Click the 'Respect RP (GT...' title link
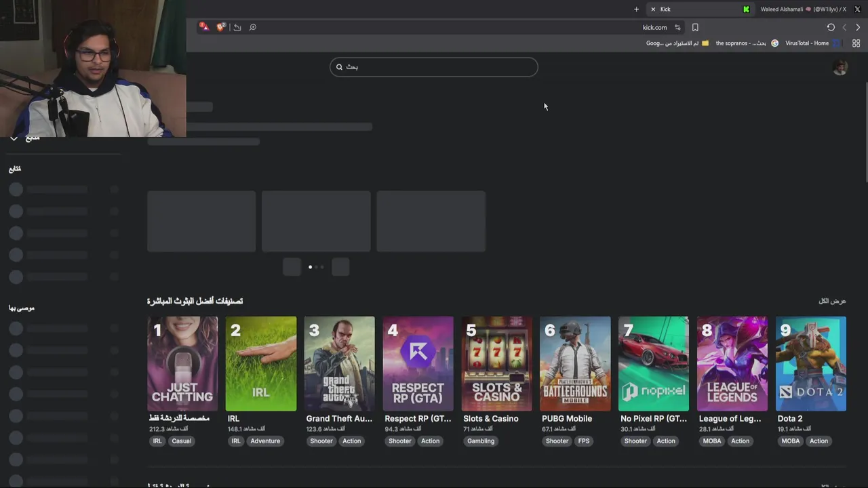 pyautogui.click(x=418, y=418)
